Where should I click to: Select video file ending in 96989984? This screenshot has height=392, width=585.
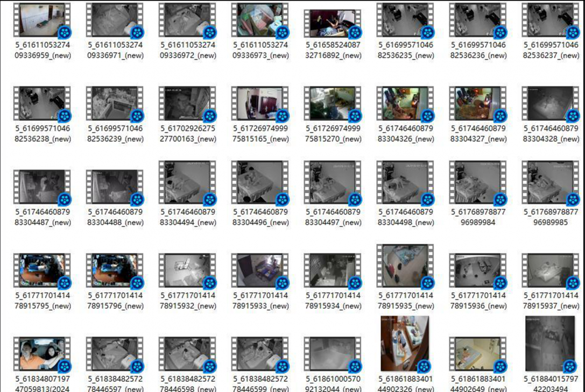(x=478, y=184)
